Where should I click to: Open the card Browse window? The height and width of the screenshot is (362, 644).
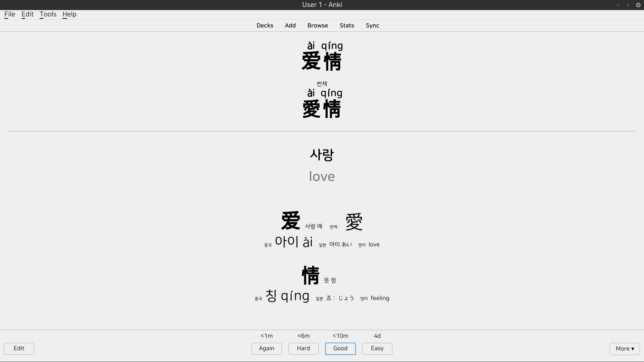(318, 25)
